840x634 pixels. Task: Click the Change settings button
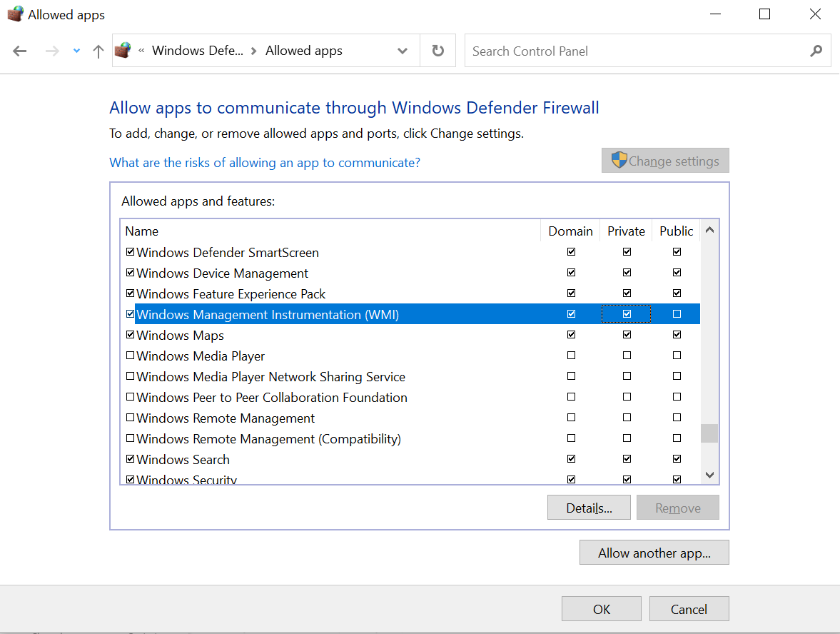pyautogui.click(x=665, y=161)
